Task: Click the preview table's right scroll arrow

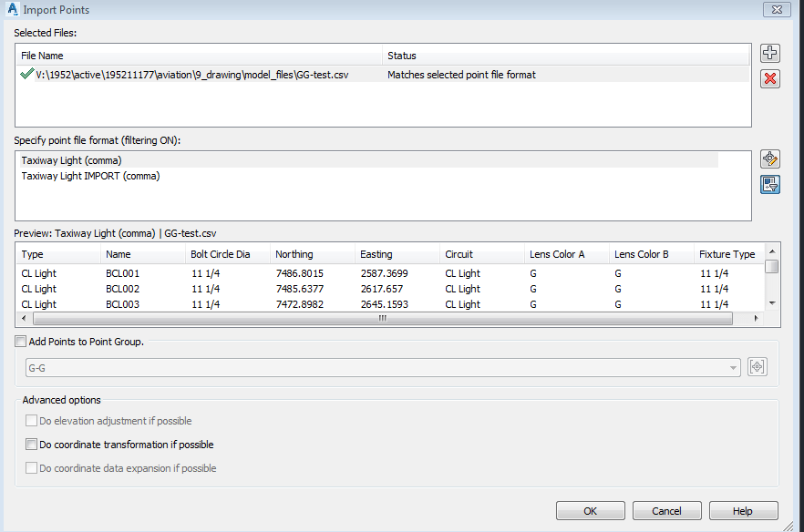Action: (x=756, y=320)
